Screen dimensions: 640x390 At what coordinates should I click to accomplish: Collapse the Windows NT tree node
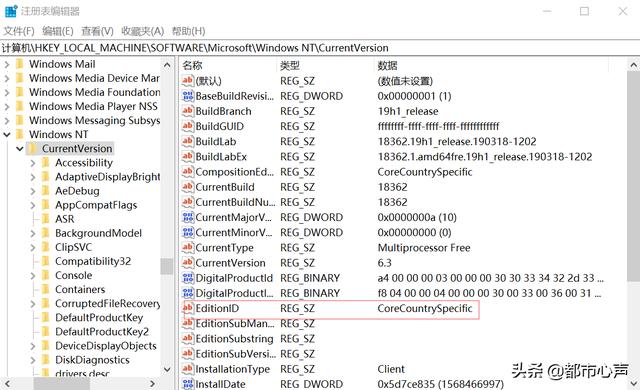click(7, 134)
